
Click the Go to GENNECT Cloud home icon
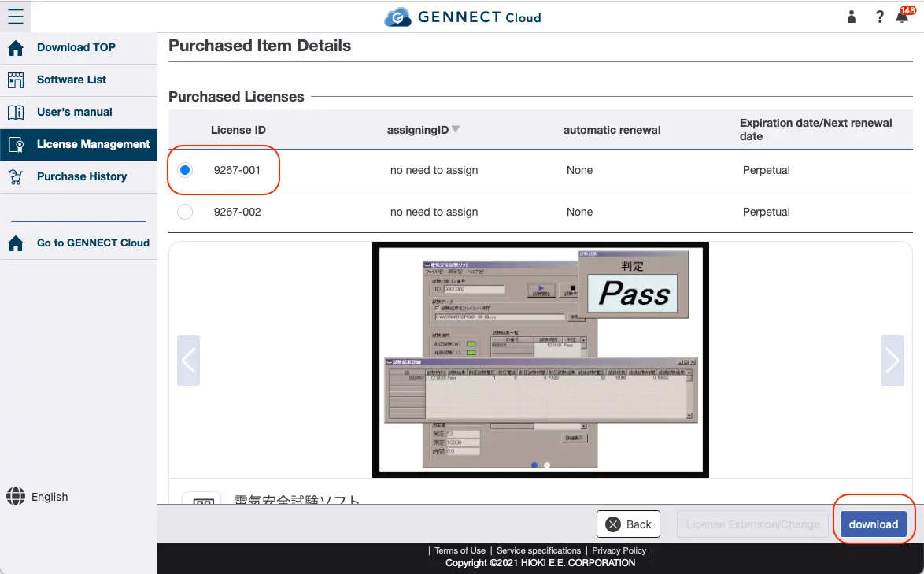pos(16,243)
